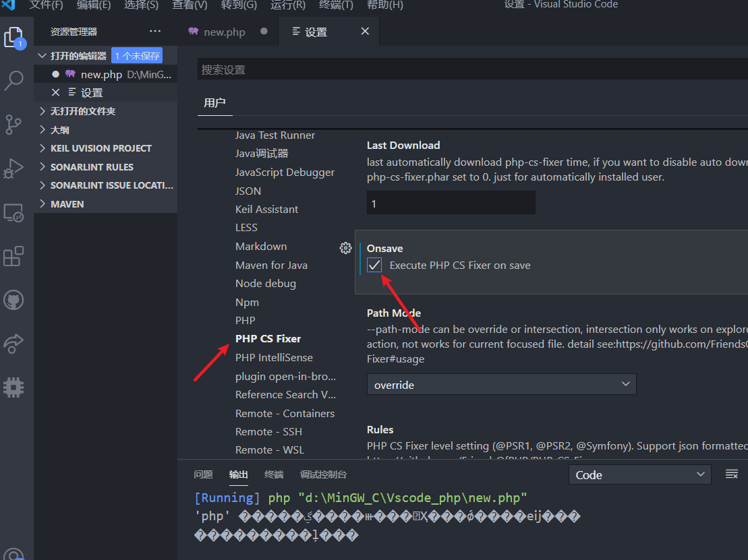Clear the output panel with list icon

pyautogui.click(x=731, y=474)
